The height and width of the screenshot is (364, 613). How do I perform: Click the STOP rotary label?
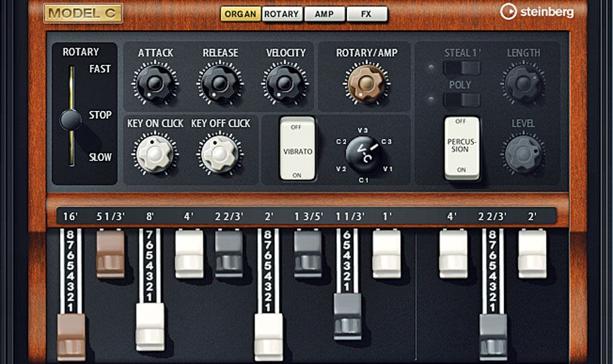pyautogui.click(x=100, y=115)
